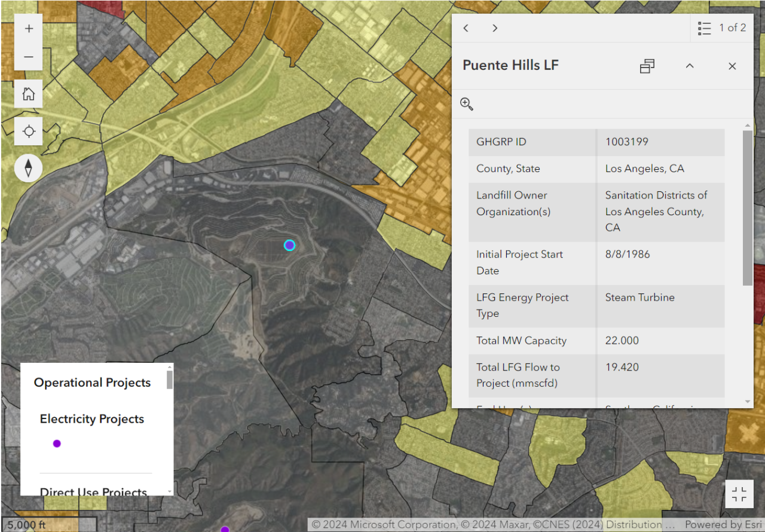Viewport: 765px width, 532px height.
Task: Click the Home default extent icon
Action: (28, 93)
